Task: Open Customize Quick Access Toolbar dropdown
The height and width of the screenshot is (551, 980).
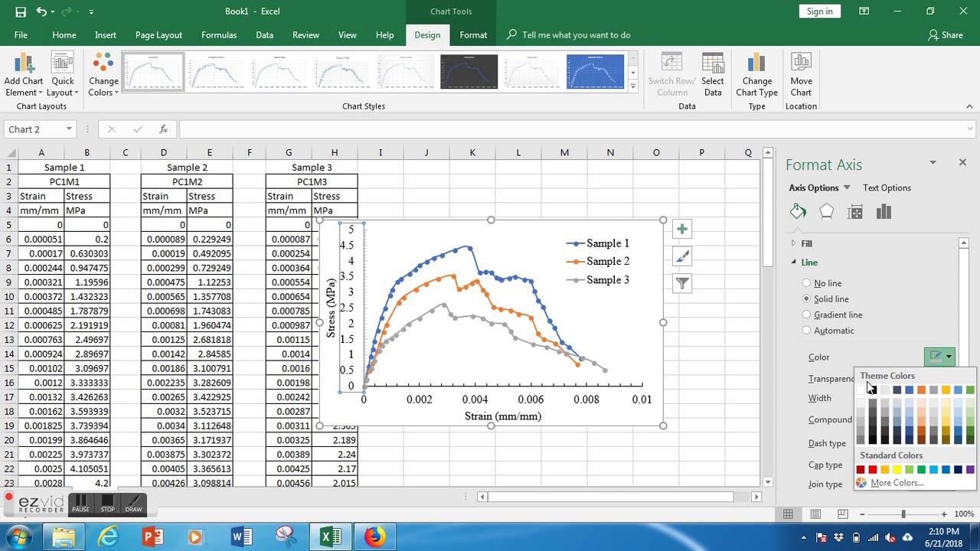Action: pyautogui.click(x=91, y=11)
